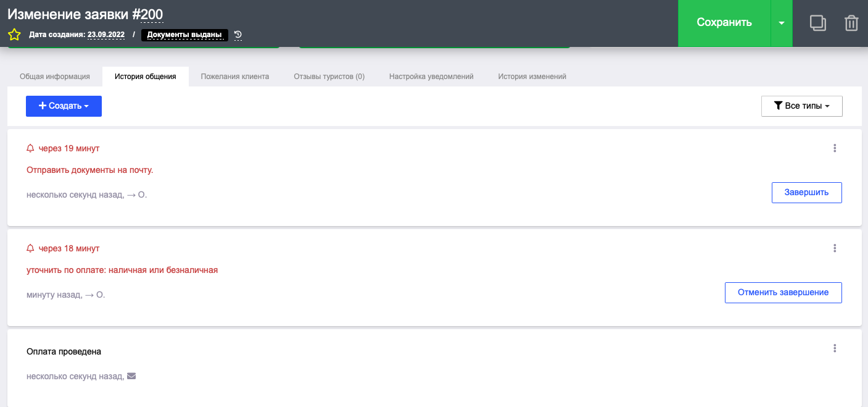Go to 'Отзывы туристов (0)' tab
Viewport: 868px width, 407px height.
point(329,77)
